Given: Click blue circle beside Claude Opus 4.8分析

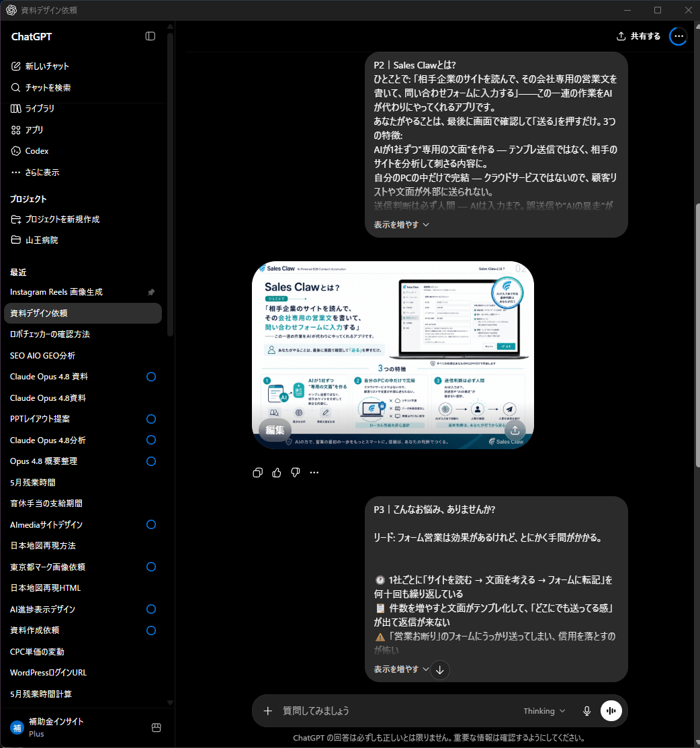Looking at the screenshot, I should [x=151, y=440].
